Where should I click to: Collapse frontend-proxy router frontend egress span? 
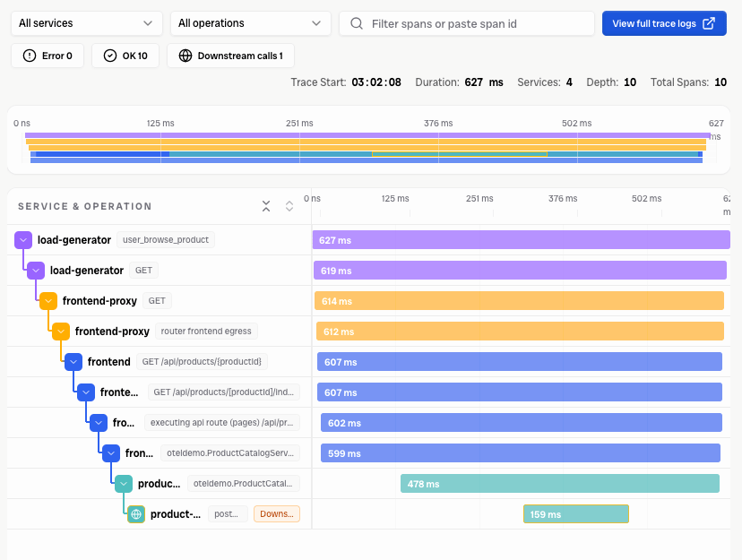[61, 332]
